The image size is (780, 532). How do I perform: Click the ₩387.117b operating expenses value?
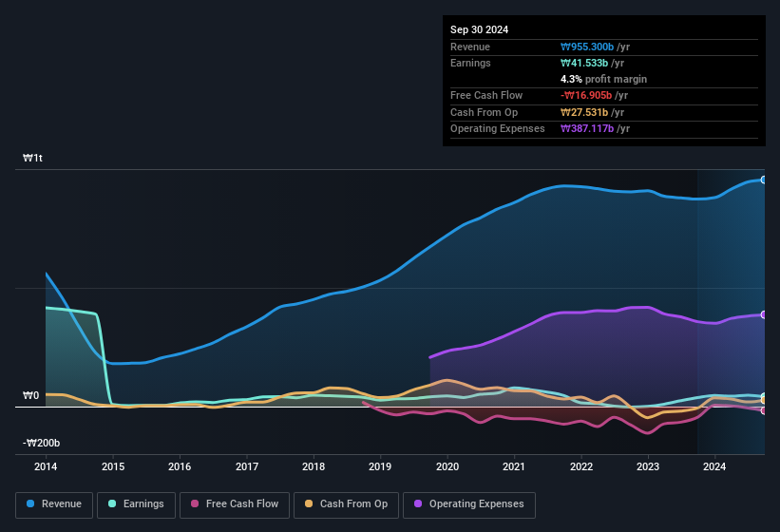pyautogui.click(x=587, y=129)
